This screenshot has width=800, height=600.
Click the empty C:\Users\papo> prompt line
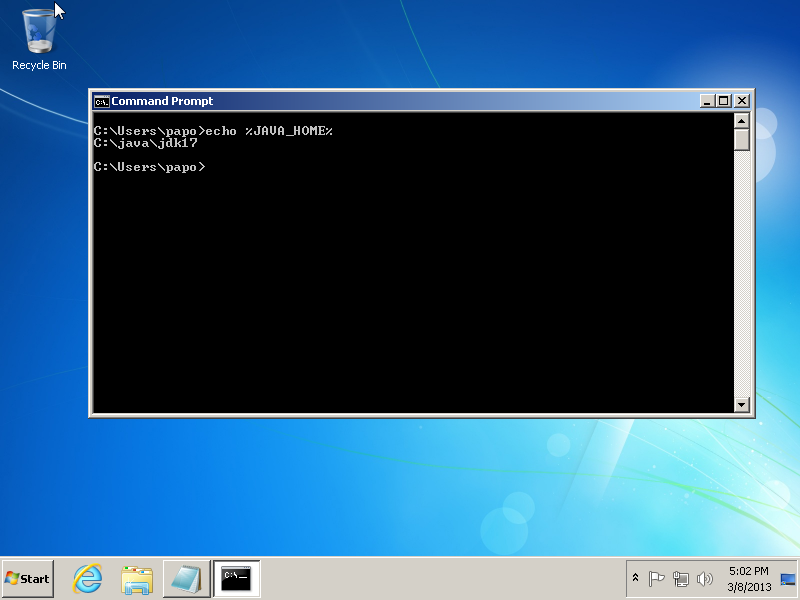pos(149,167)
